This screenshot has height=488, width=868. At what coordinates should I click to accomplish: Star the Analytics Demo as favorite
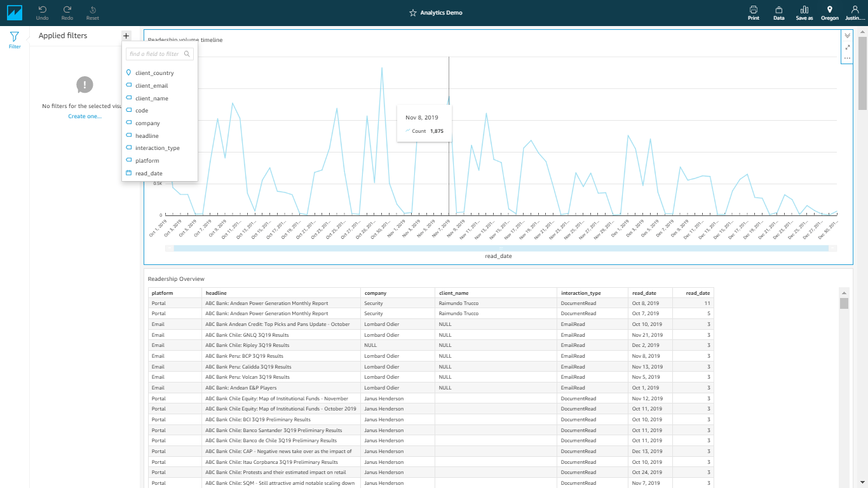pyautogui.click(x=412, y=13)
